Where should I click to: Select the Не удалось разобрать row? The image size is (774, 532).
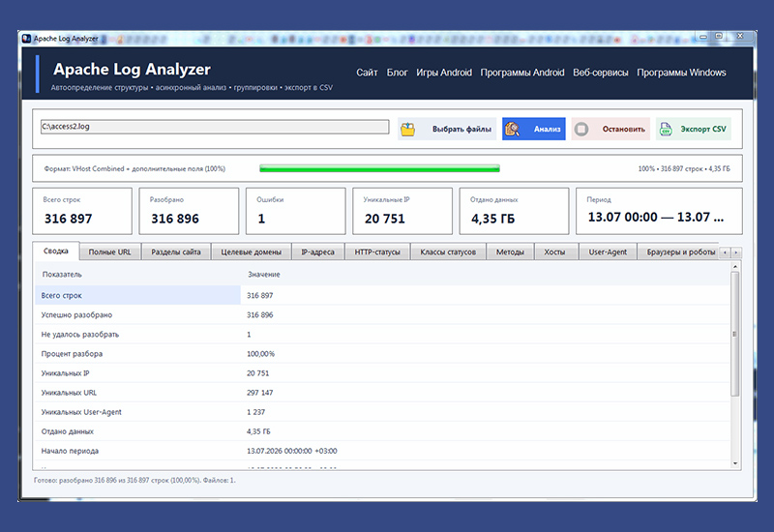point(382,334)
